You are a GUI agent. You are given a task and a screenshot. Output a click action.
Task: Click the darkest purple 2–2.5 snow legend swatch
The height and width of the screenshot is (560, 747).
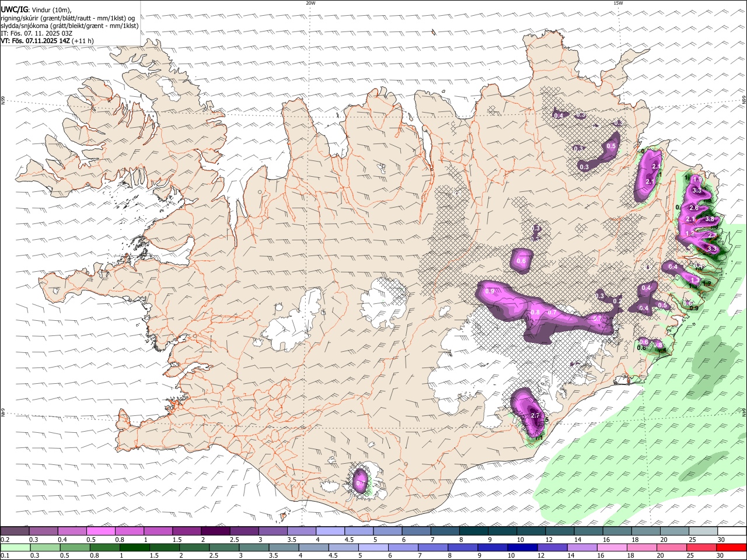point(215,531)
